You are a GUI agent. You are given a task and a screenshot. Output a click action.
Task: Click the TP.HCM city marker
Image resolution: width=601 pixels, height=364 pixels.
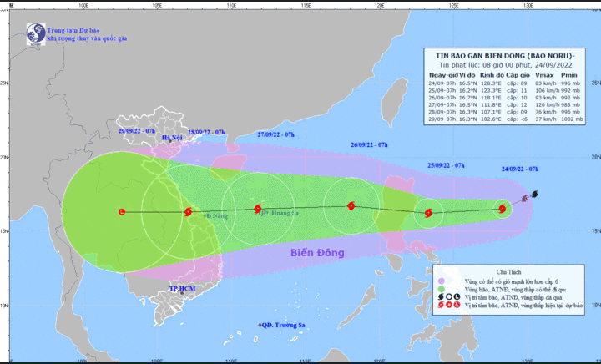181,289
